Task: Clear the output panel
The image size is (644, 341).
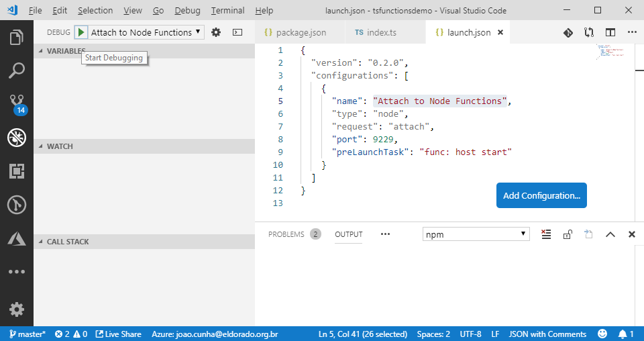Action: click(x=546, y=234)
